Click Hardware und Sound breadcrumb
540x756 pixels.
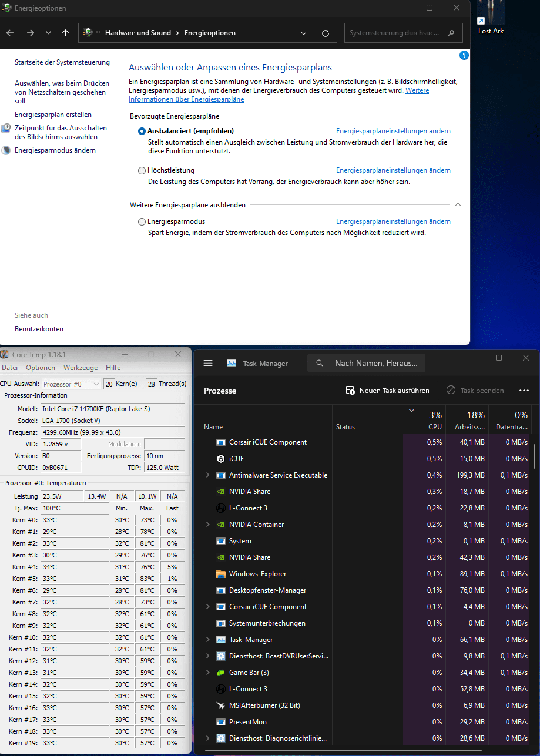pos(138,33)
